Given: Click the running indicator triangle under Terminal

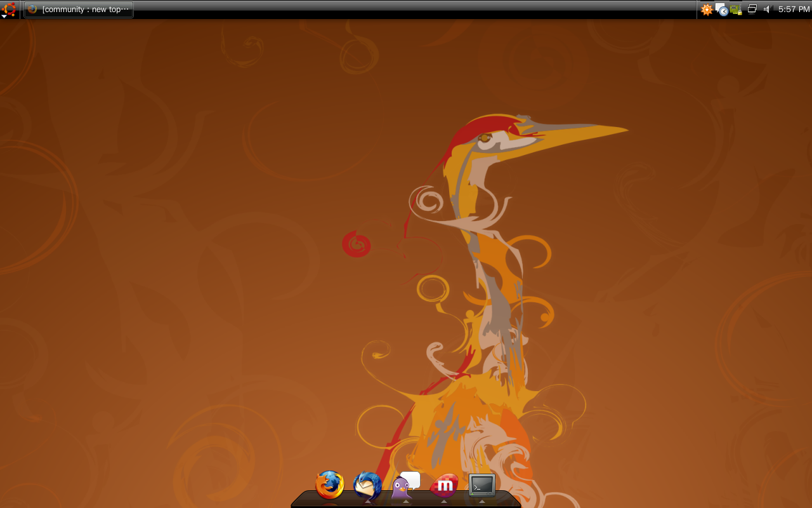Looking at the screenshot, I should coord(482,502).
